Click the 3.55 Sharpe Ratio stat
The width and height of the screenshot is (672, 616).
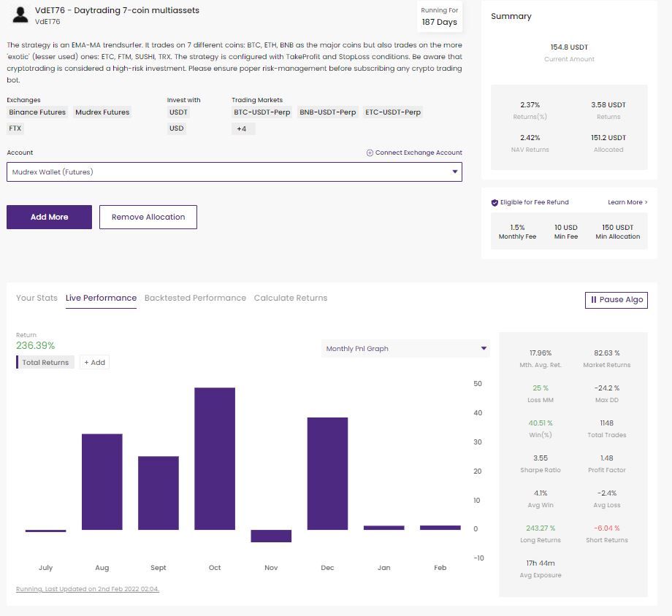pos(541,464)
